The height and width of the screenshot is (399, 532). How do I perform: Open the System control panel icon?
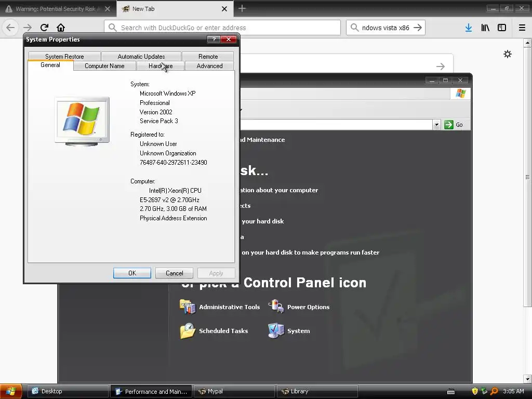276,331
